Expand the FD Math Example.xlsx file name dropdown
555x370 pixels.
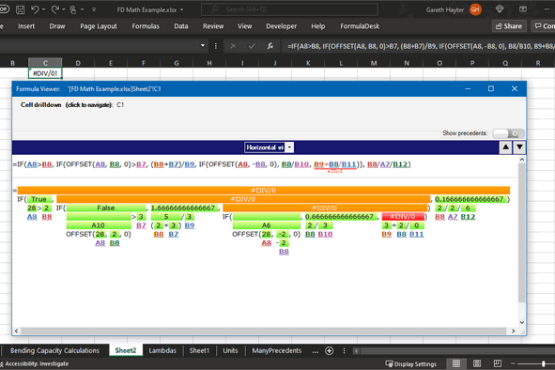(x=182, y=10)
